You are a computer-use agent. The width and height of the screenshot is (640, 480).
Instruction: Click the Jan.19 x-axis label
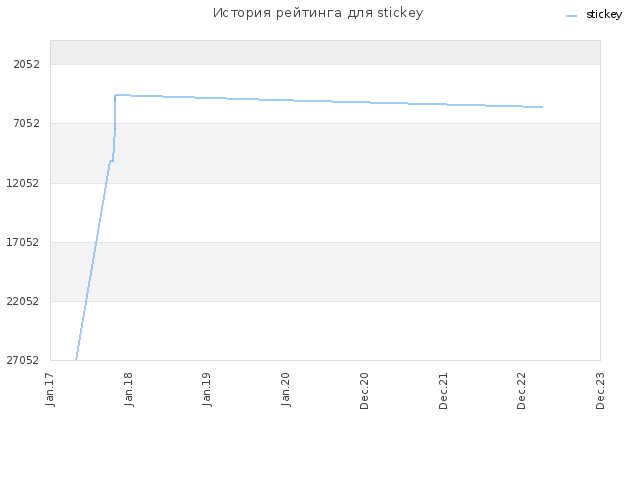point(207,389)
